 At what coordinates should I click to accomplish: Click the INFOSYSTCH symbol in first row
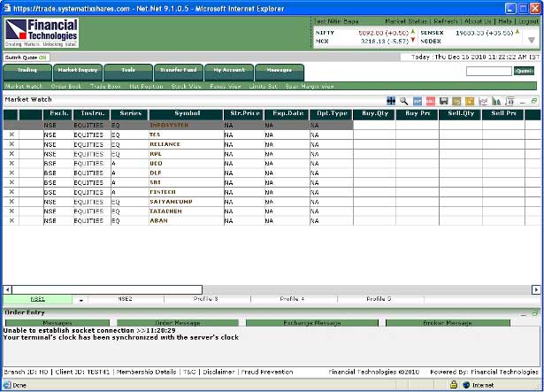pyautogui.click(x=169, y=125)
